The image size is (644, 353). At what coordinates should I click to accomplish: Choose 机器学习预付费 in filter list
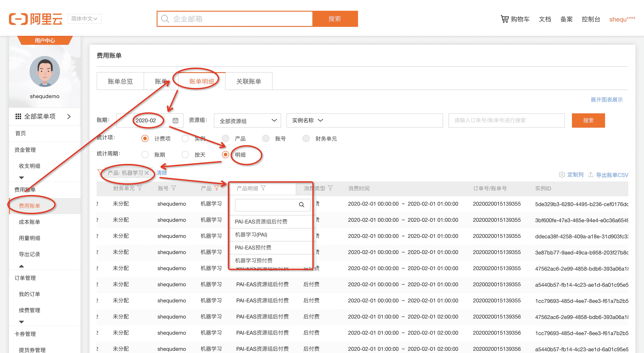271,260
